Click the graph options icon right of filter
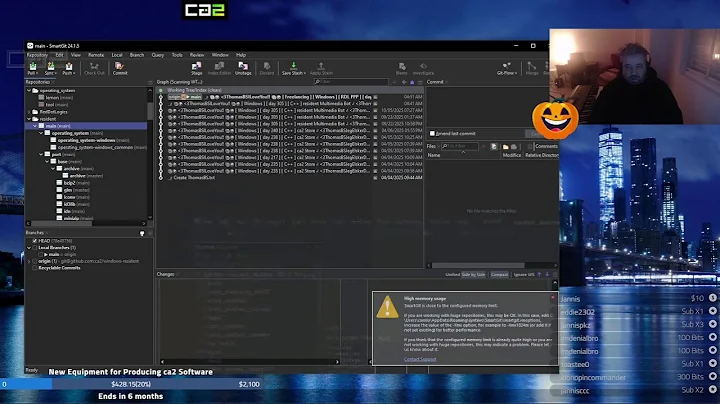This screenshot has width=720, height=404. coord(420,82)
